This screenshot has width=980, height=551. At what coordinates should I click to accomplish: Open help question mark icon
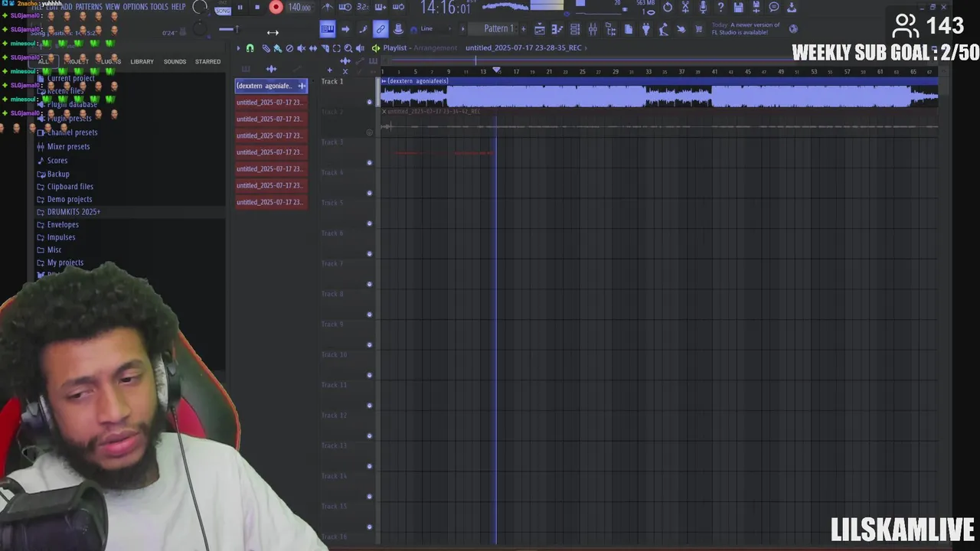720,7
